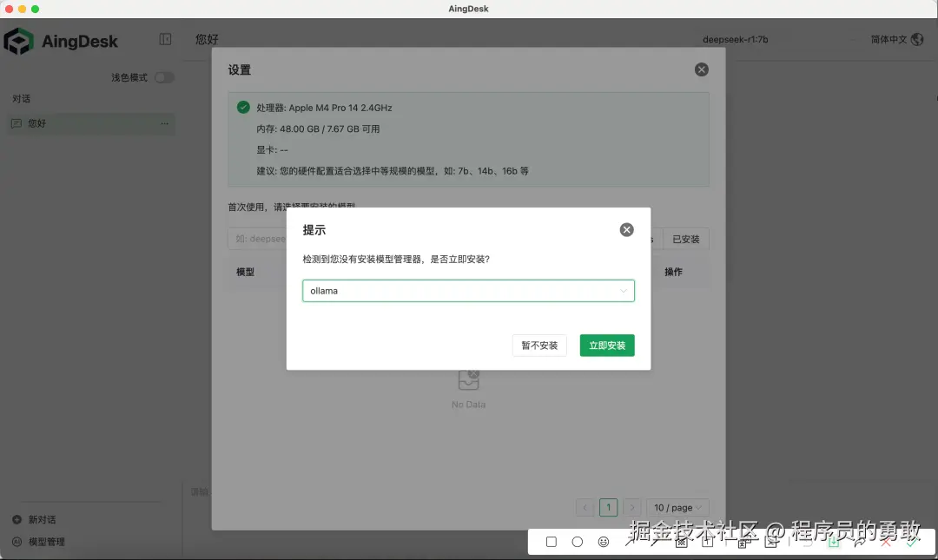
Task: Open the ollama model manager dropdown
Action: coord(468,291)
